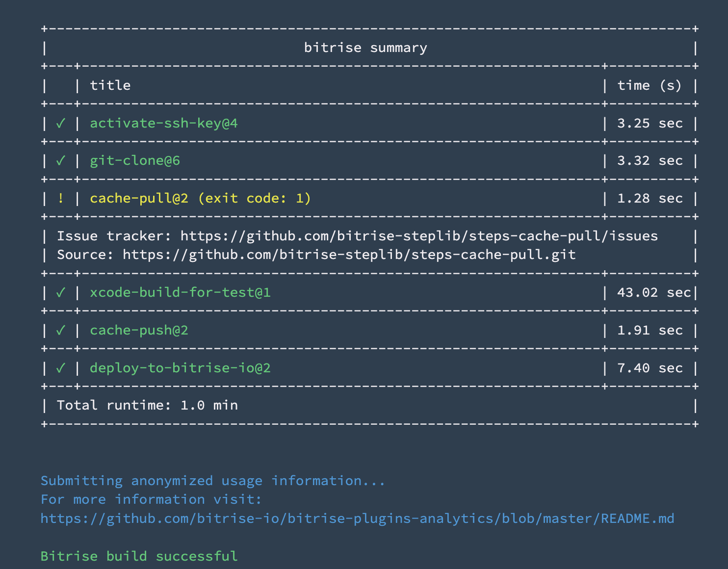728x569 pixels.
Task: Click the yellow exclamation mark beside cache-pull@2
Action: click(x=61, y=198)
